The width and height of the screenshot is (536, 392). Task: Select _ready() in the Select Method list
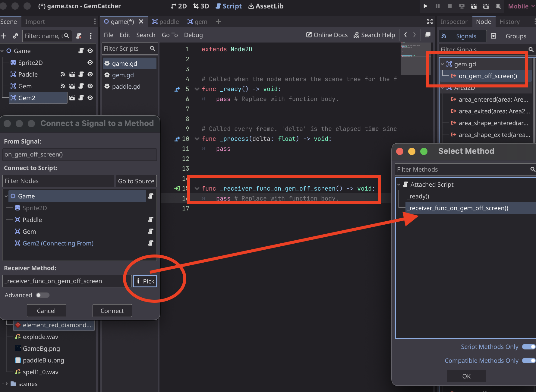418,196
